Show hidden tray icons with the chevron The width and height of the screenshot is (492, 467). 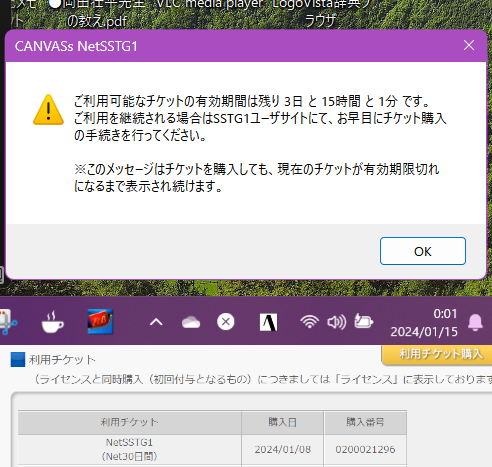pyautogui.click(x=156, y=322)
